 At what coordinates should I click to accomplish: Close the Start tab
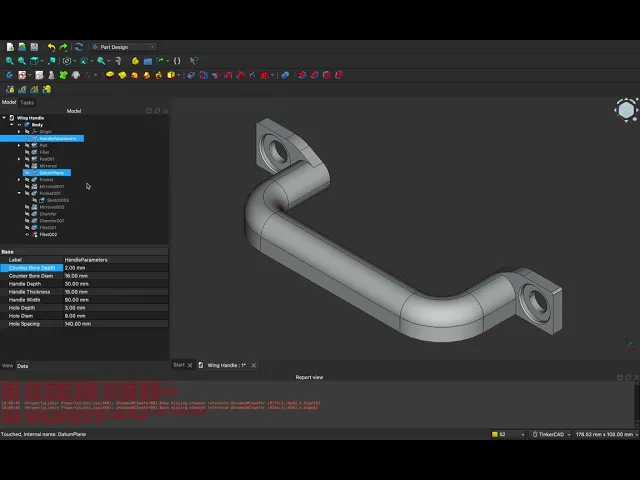190,365
